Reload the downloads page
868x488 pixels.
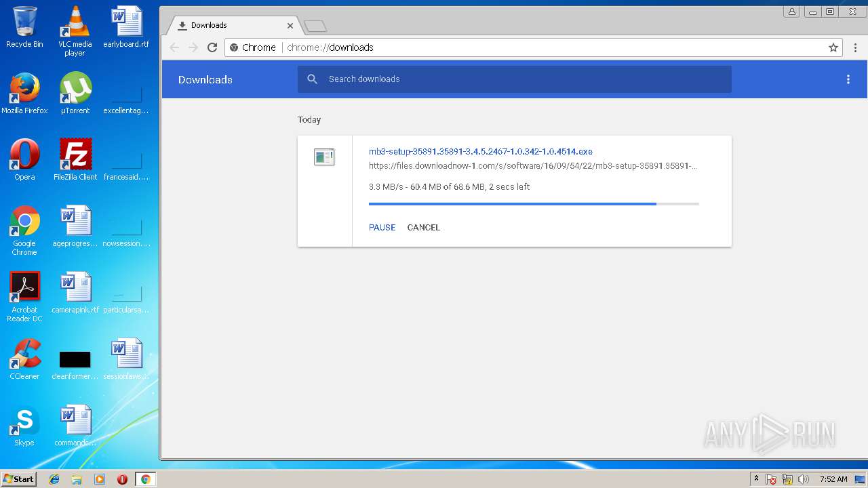click(212, 47)
